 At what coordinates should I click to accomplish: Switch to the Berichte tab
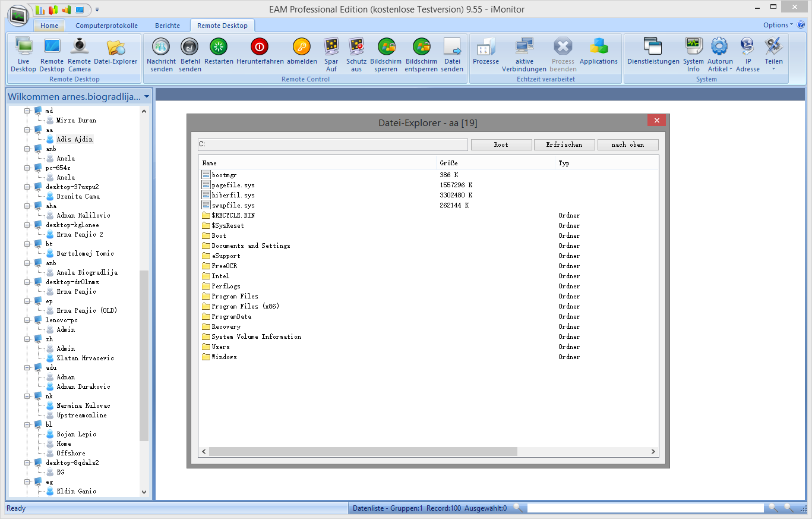(168, 26)
